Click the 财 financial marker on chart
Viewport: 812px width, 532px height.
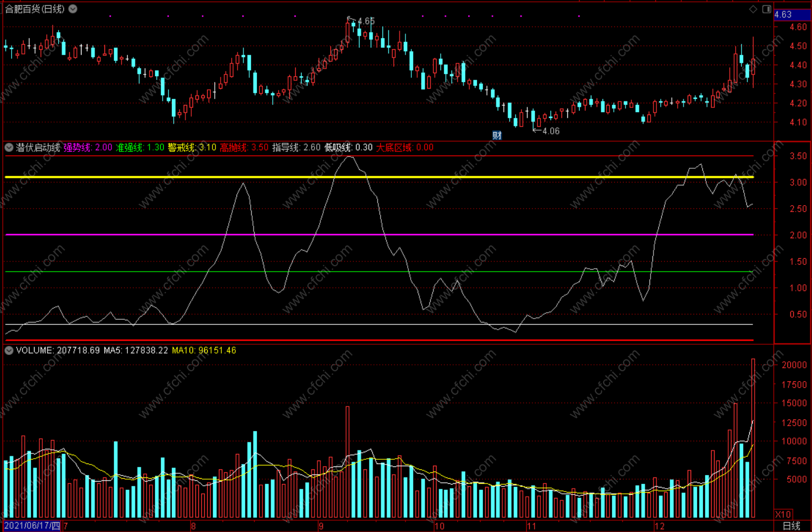tap(497, 135)
